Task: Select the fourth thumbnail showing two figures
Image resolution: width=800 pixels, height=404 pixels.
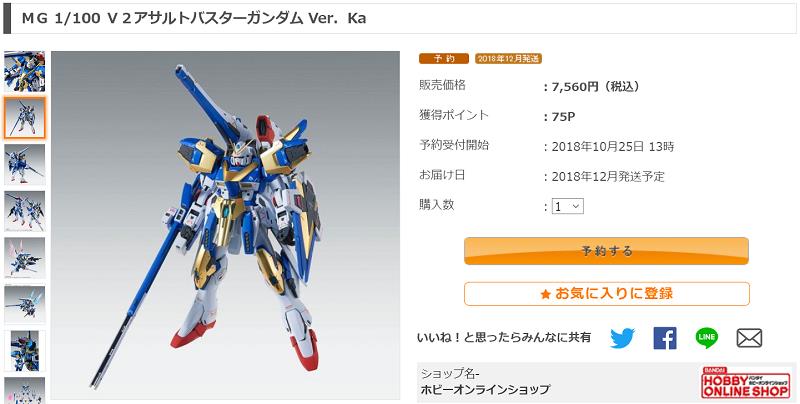Action: pyautogui.click(x=24, y=211)
